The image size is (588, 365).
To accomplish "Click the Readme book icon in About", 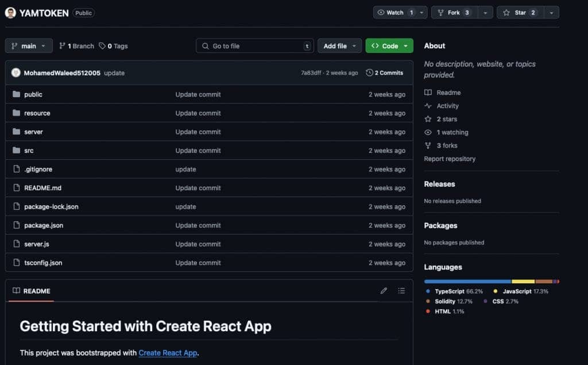I will click(x=428, y=93).
